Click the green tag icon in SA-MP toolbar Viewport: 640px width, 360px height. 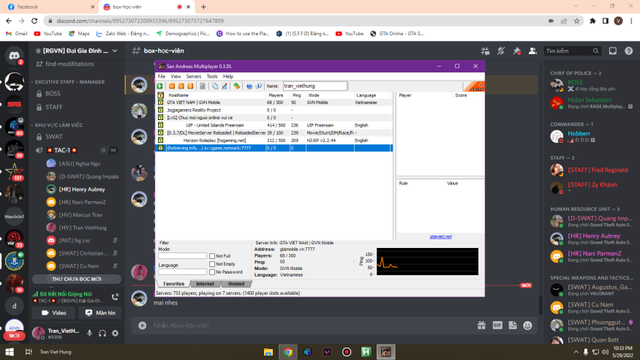237,86
